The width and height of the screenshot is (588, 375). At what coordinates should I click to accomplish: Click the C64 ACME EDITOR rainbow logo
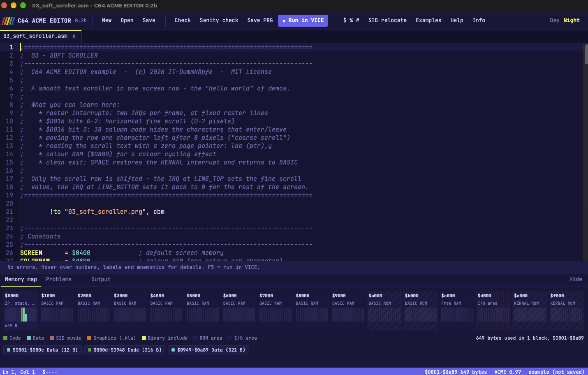[9, 21]
